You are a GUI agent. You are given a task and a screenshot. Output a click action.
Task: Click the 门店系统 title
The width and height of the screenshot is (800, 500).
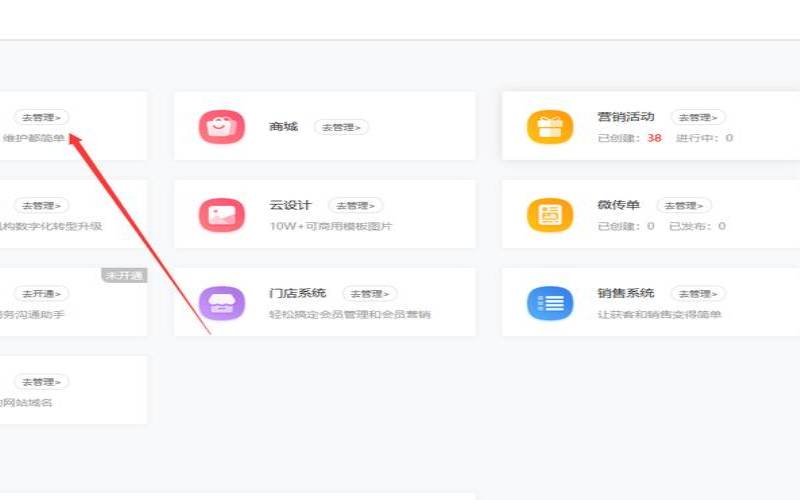297,293
